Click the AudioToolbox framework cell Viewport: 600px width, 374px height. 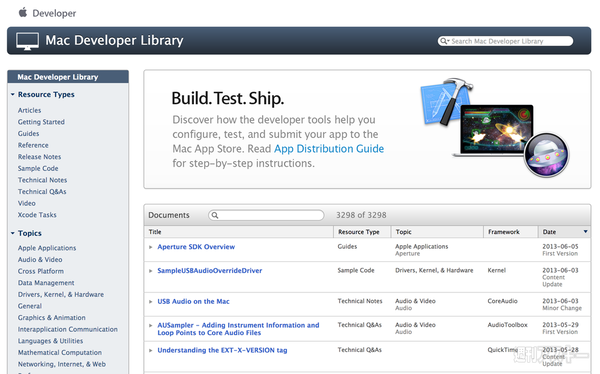(507, 325)
